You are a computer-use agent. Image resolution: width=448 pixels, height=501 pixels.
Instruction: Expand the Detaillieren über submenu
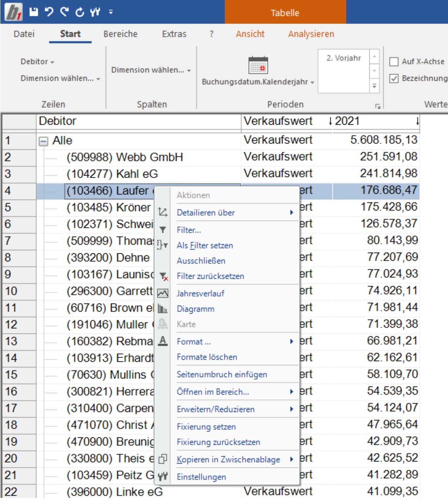[x=291, y=212]
